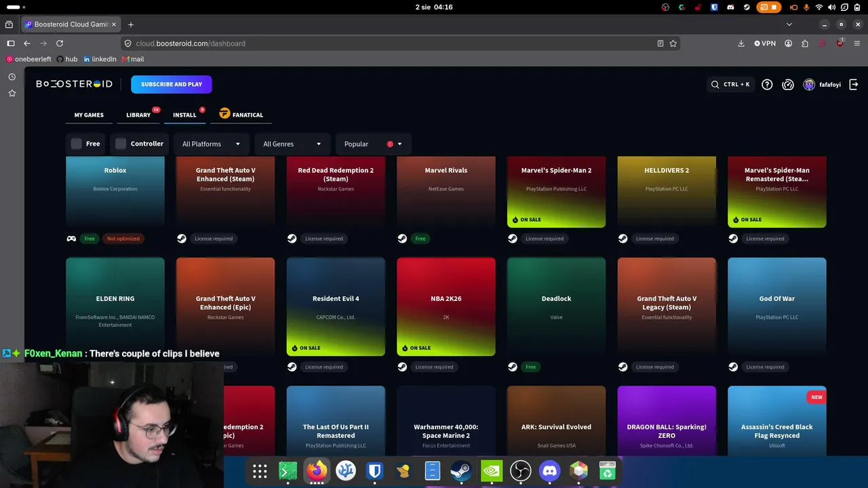Open the Wi-Fi network menu
The width and height of the screenshot is (868, 488).
(x=819, y=7)
